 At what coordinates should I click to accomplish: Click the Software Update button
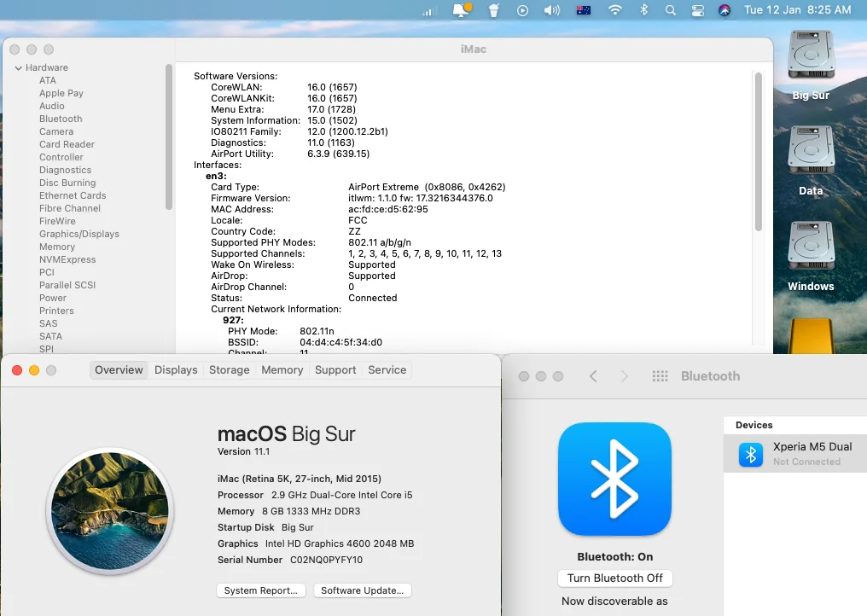coord(362,590)
